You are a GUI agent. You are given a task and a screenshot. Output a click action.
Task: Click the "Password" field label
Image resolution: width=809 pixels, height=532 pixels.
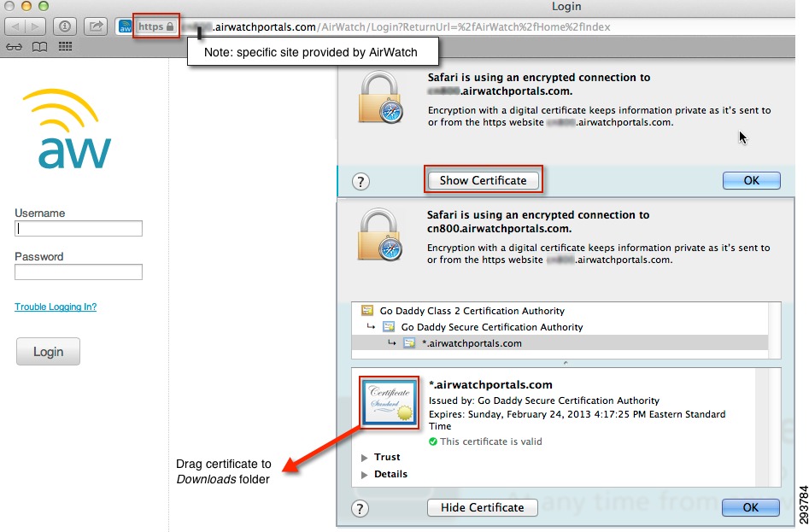coord(38,256)
